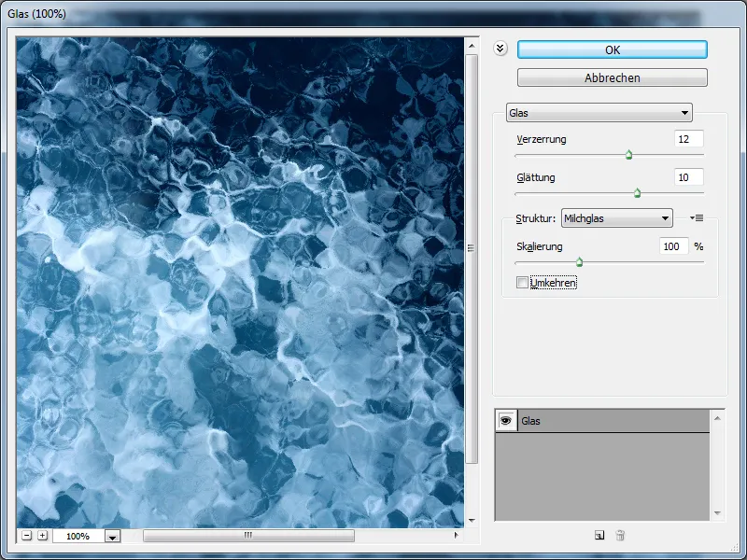
Task: Select the Glas effect layer row
Action: click(602, 421)
